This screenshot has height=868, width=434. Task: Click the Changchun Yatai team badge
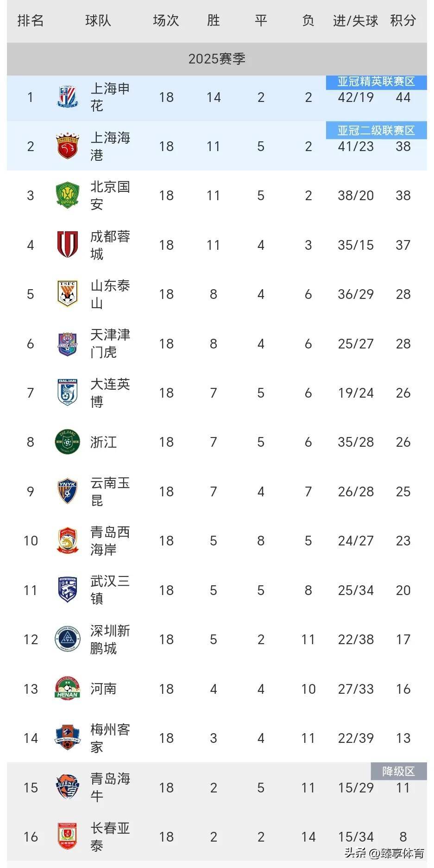68,836
